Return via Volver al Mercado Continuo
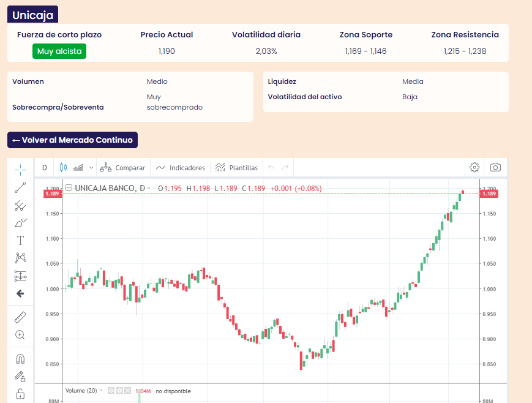This screenshot has height=403, width=532. 73,140
